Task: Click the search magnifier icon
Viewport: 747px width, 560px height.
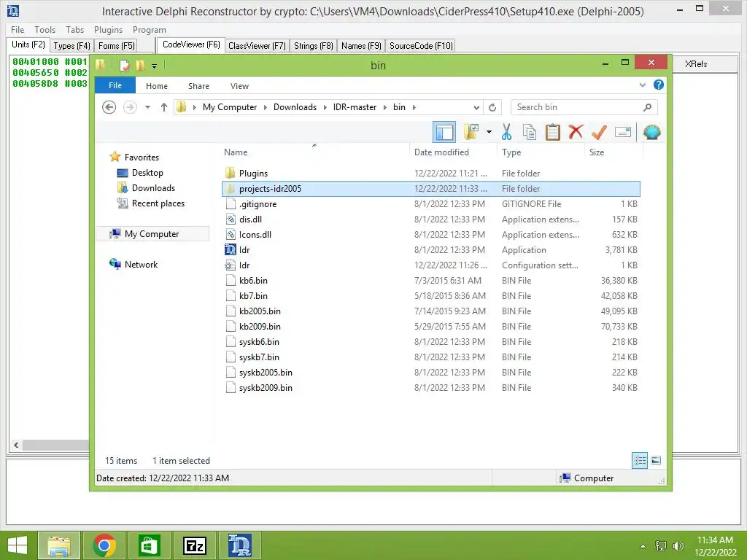Action: (648, 107)
